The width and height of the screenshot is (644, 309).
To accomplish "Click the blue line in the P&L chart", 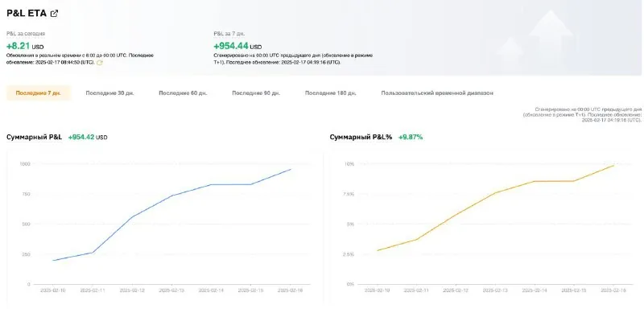I will tap(171, 196).
